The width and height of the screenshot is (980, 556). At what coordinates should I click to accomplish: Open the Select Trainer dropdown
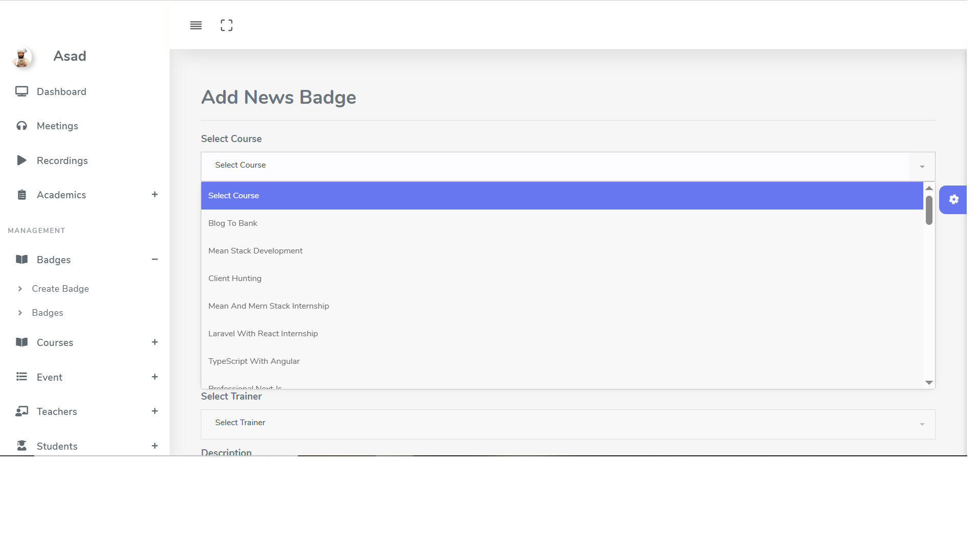coord(568,424)
